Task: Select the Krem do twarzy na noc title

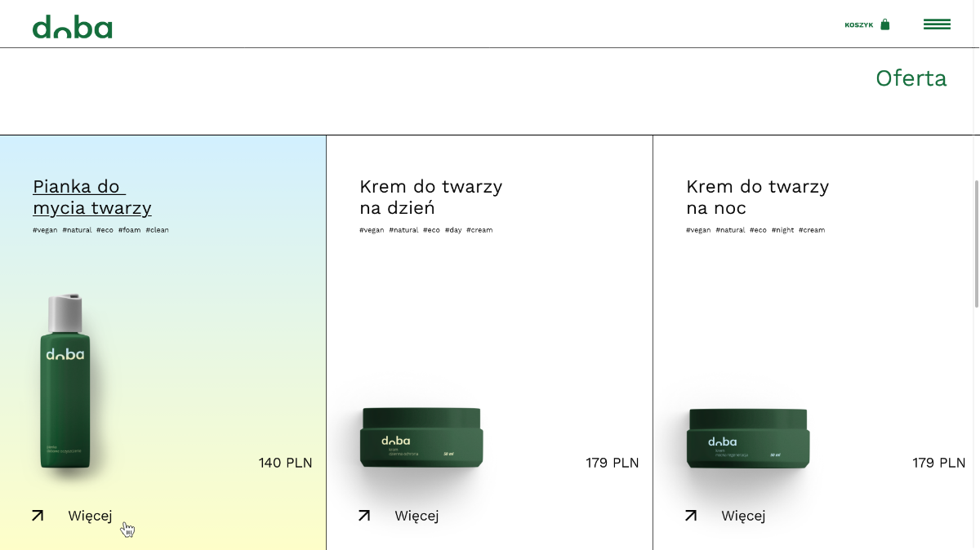Action: (757, 197)
